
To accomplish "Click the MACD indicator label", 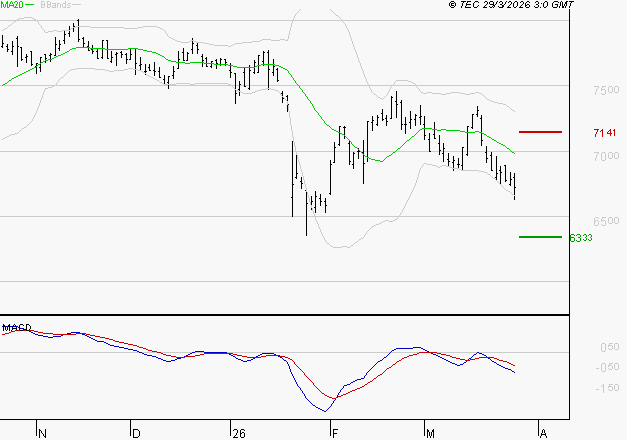I will coord(17,328).
